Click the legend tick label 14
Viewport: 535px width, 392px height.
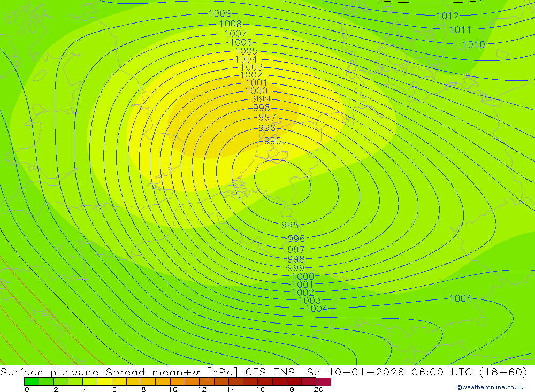(231, 389)
